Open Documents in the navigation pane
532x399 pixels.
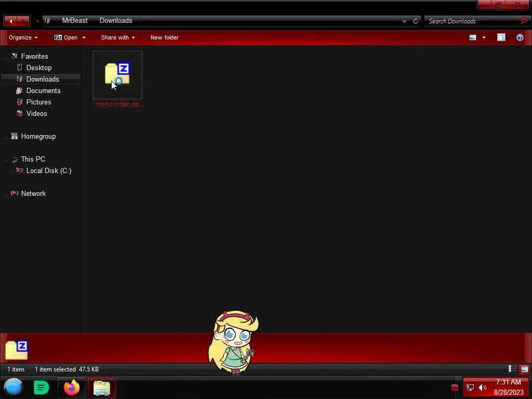(x=43, y=91)
